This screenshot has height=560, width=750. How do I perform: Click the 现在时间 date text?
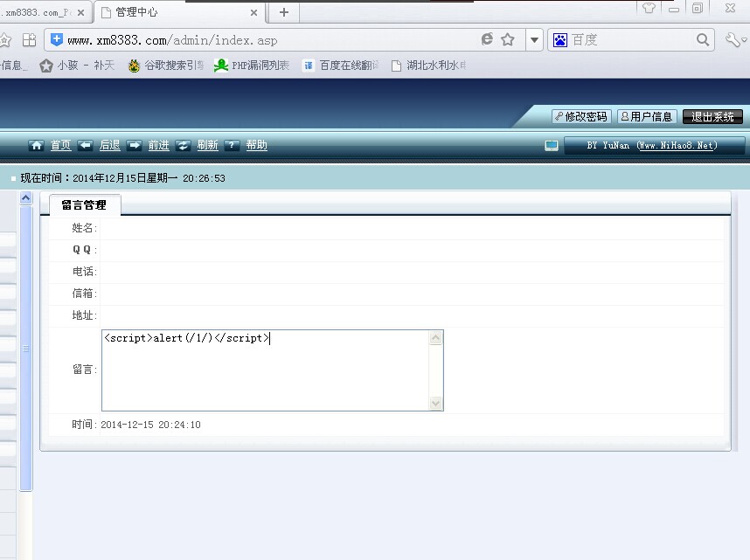point(122,178)
